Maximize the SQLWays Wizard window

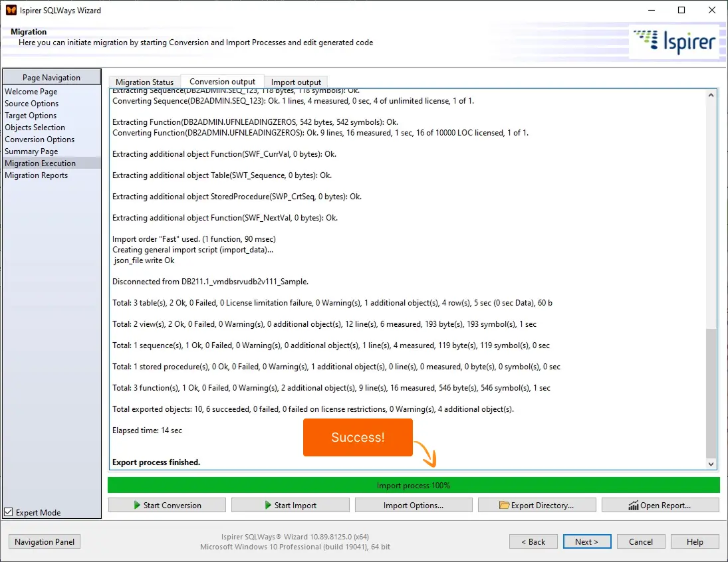pyautogui.click(x=681, y=10)
